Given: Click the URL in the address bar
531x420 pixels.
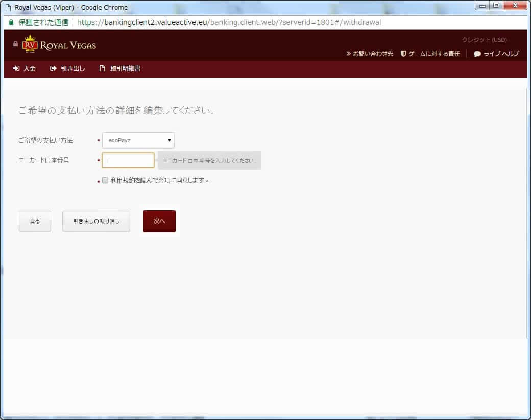Looking at the screenshot, I should click(x=229, y=22).
